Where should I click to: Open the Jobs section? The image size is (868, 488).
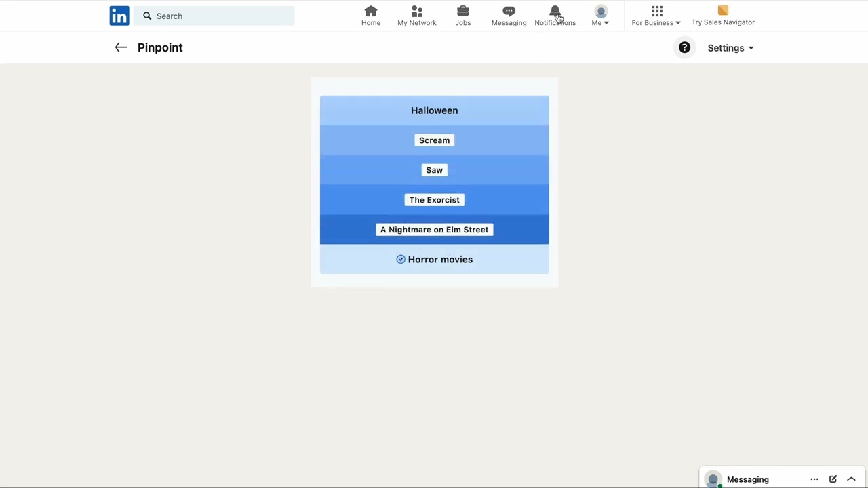[x=463, y=16]
